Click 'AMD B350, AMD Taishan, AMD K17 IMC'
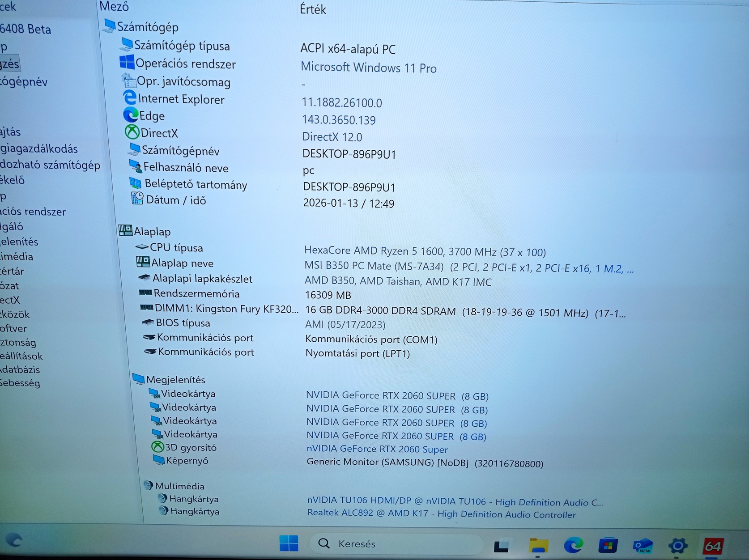This screenshot has height=560, width=749. click(x=398, y=281)
